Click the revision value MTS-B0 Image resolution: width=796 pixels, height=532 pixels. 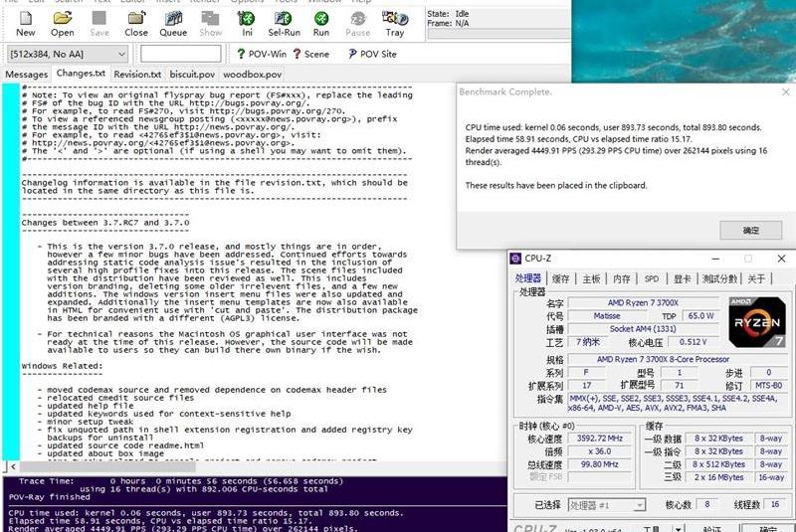[x=768, y=386]
